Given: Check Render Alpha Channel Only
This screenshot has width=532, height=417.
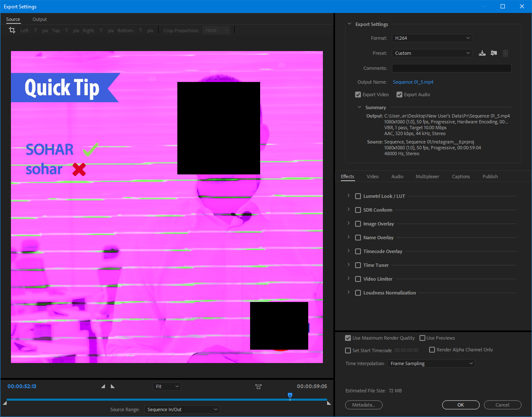Looking at the screenshot, I should [432, 350].
